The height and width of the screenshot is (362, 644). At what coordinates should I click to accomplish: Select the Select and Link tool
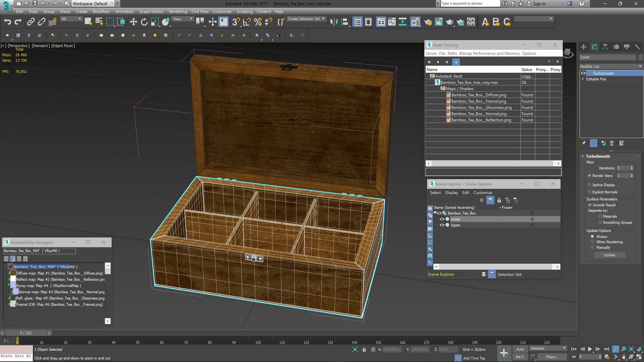point(31,22)
